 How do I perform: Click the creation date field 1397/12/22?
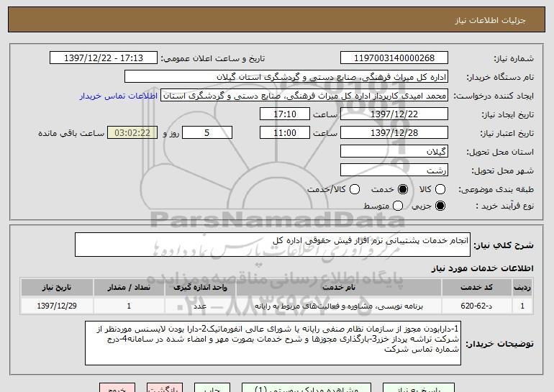394,114
